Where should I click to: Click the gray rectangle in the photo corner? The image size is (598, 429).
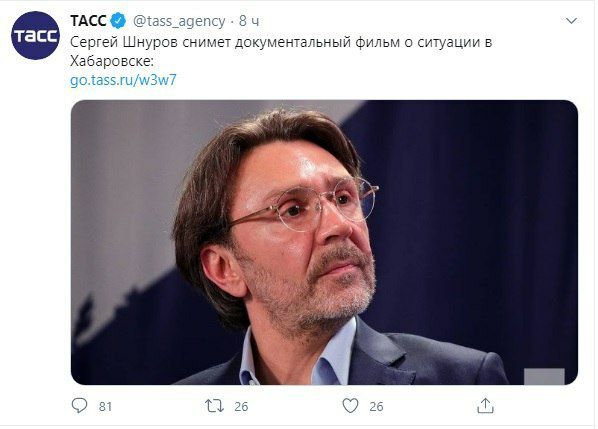pyautogui.click(x=544, y=376)
